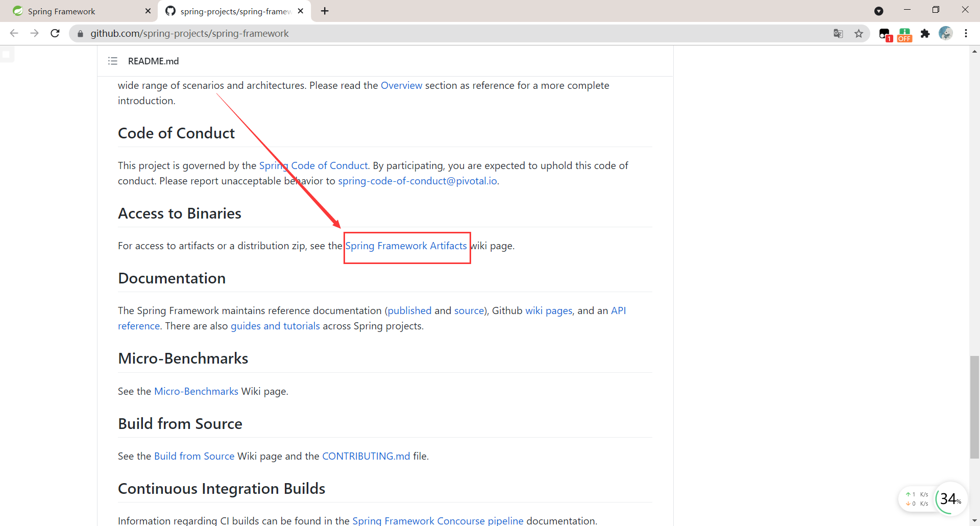Open the guides and tutorials link
This screenshot has height=526, width=980.
tap(275, 326)
